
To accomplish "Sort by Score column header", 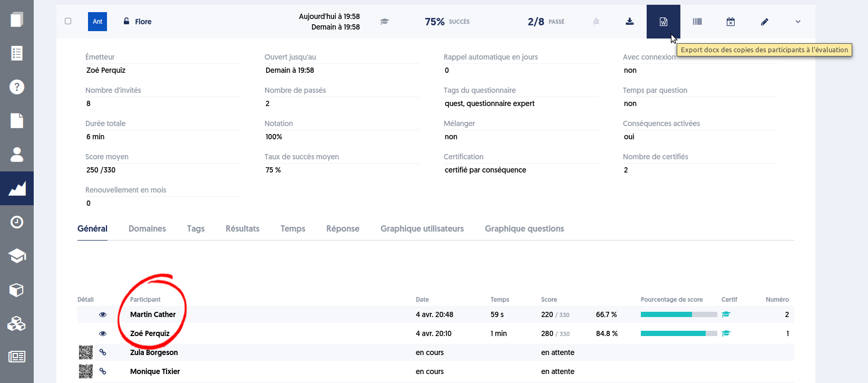I will pyautogui.click(x=549, y=300).
